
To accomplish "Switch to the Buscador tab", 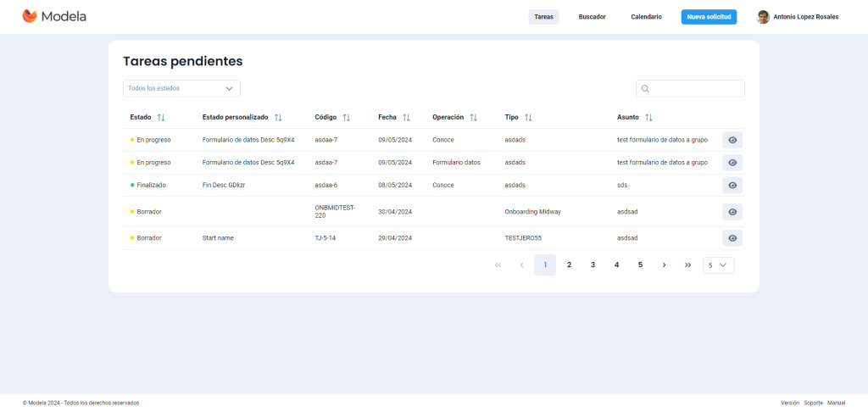I will [592, 17].
